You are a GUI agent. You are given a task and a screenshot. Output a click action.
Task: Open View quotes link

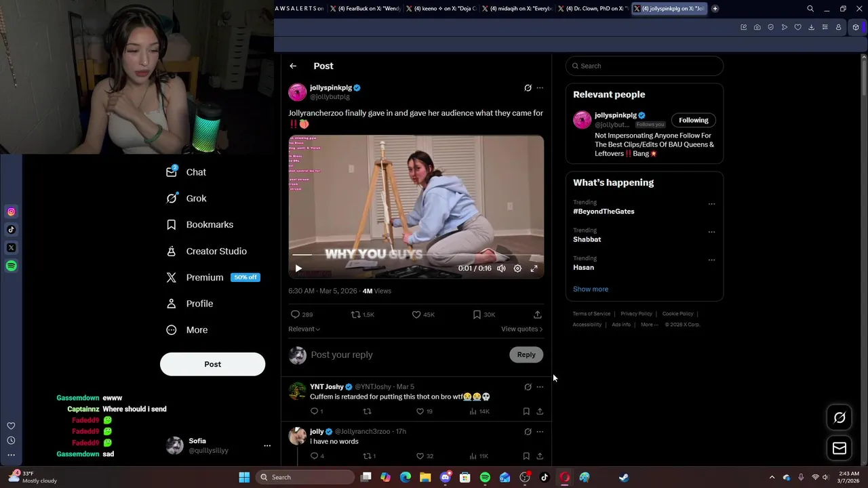(x=521, y=329)
